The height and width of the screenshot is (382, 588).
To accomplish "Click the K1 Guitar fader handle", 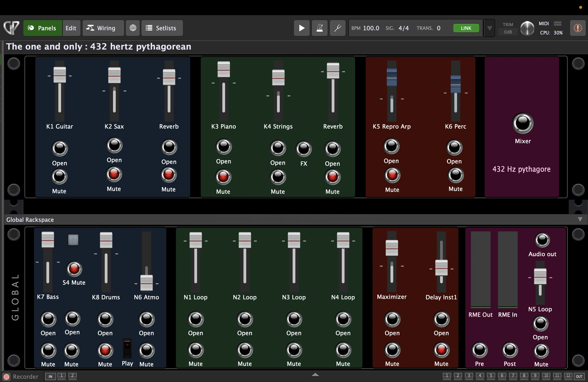I will click(x=60, y=75).
